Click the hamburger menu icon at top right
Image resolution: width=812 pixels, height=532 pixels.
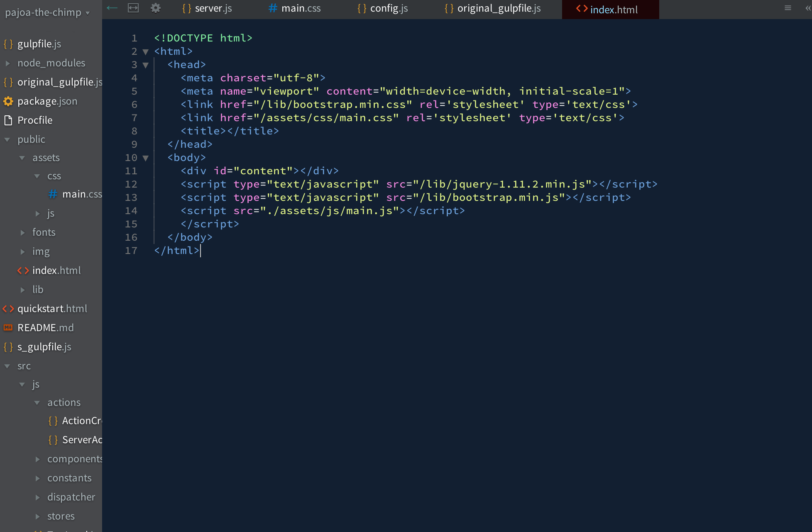(x=788, y=8)
